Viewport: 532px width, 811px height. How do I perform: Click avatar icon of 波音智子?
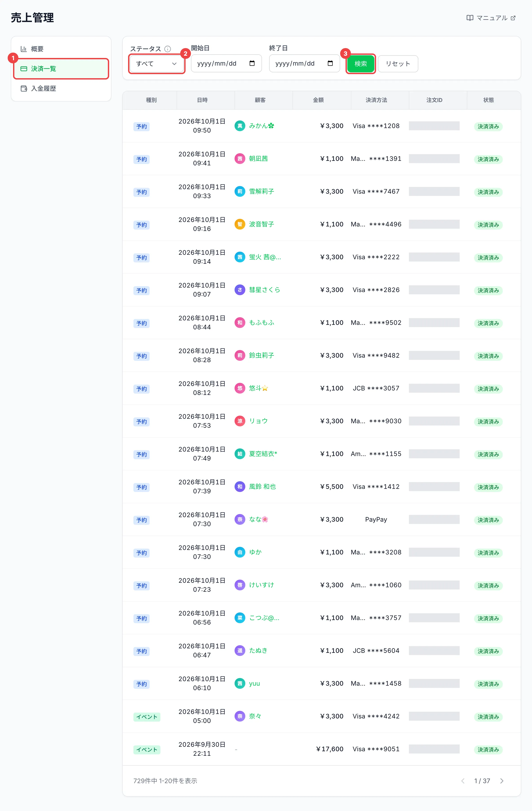pyautogui.click(x=240, y=224)
